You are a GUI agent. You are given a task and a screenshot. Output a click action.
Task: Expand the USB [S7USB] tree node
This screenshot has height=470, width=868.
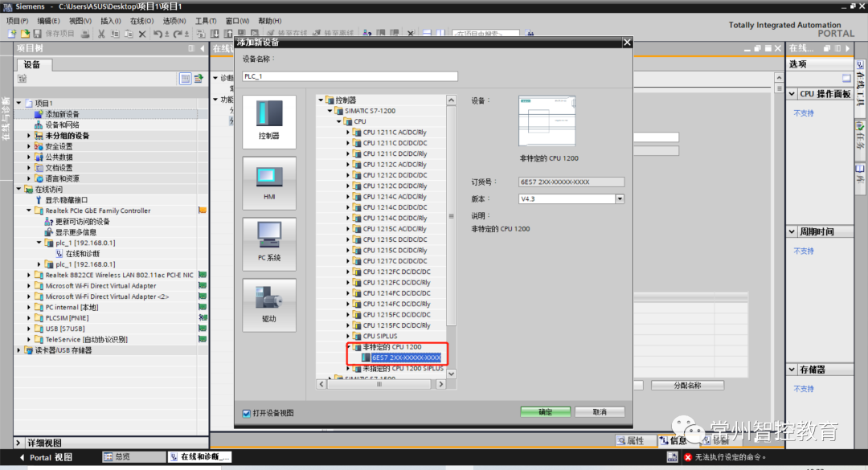click(x=29, y=329)
